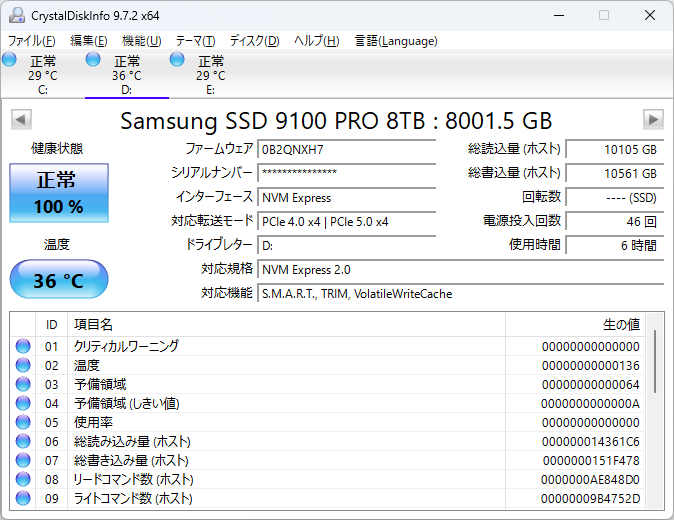Click total host reads value 10105 GB
This screenshot has width=674, height=520.
(615, 150)
